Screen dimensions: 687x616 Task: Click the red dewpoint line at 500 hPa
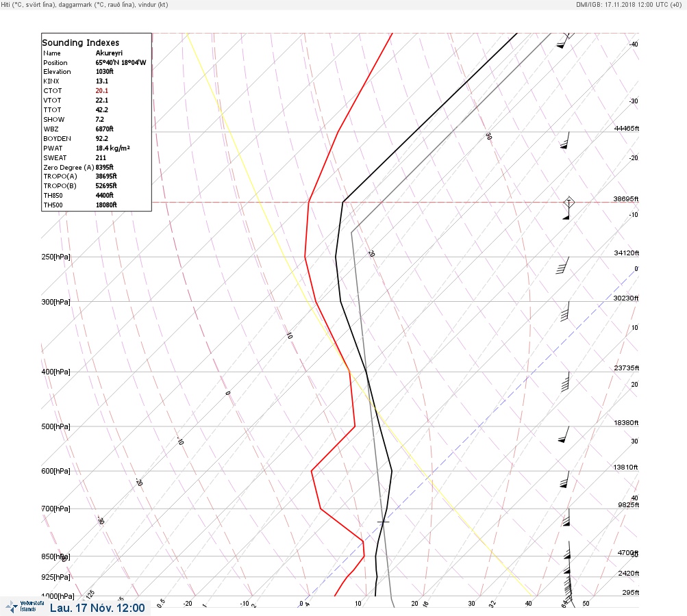coord(354,426)
